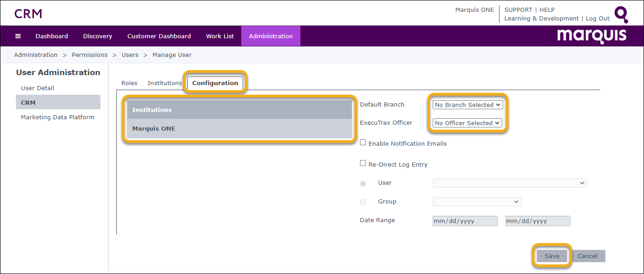Viewport: 644px width, 274px height.
Task: Switch to the Institutions tab
Action: point(165,83)
